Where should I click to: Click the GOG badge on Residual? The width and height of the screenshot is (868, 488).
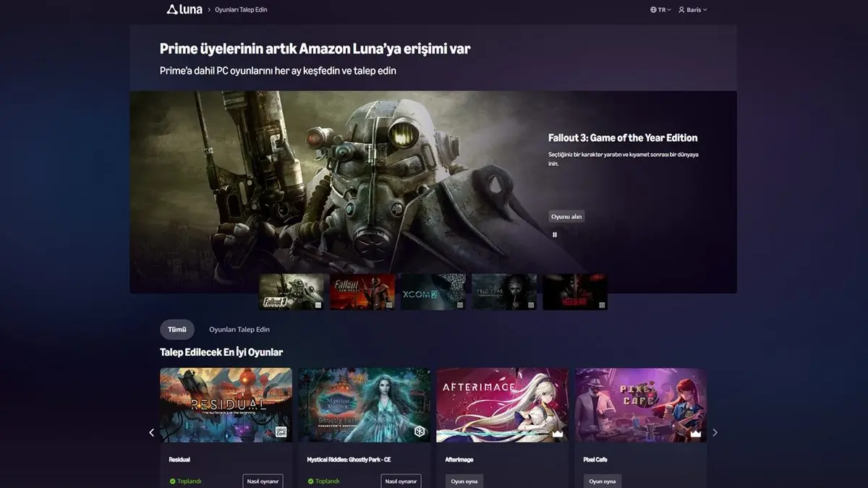(x=281, y=432)
